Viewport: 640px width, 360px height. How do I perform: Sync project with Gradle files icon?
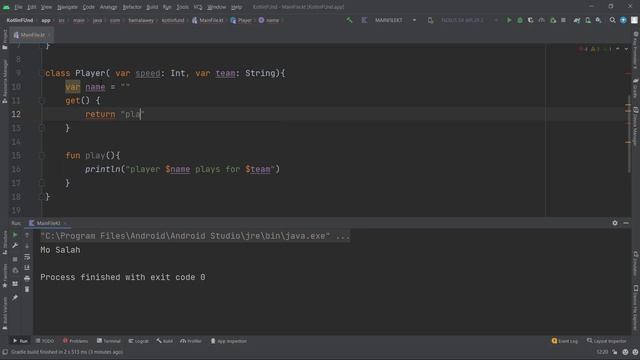[x=577, y=20]
